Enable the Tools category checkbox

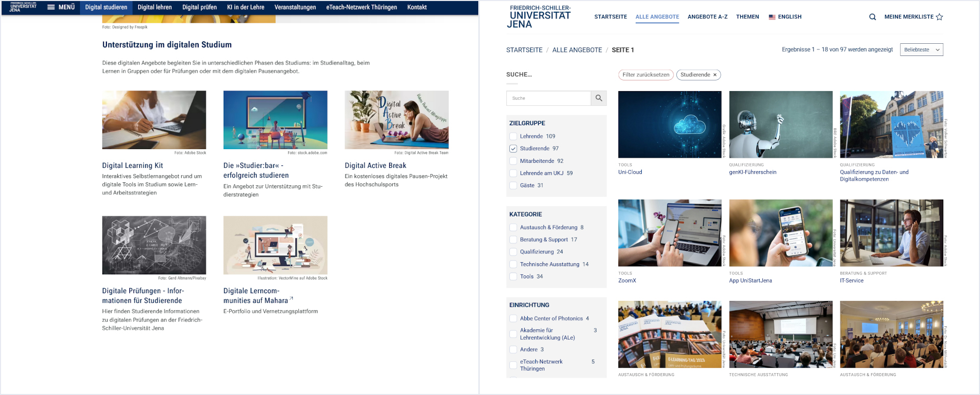click(x=513, y=276)
